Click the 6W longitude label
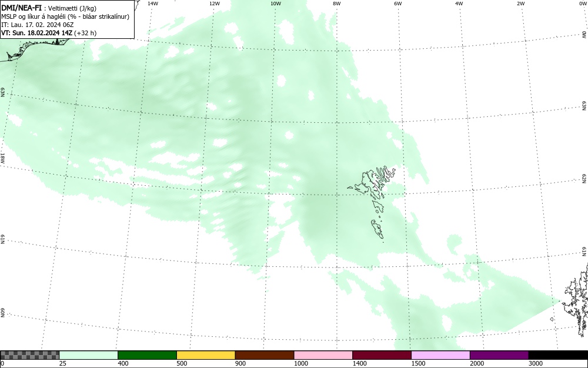The width and height of the screenshot is (588, 368). click(398, 4)
